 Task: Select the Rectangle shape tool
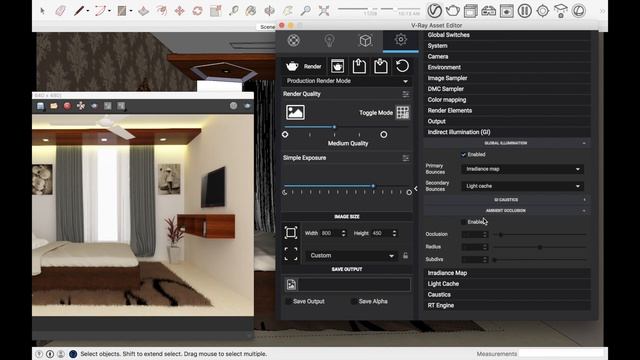click(x=122, y=11)
